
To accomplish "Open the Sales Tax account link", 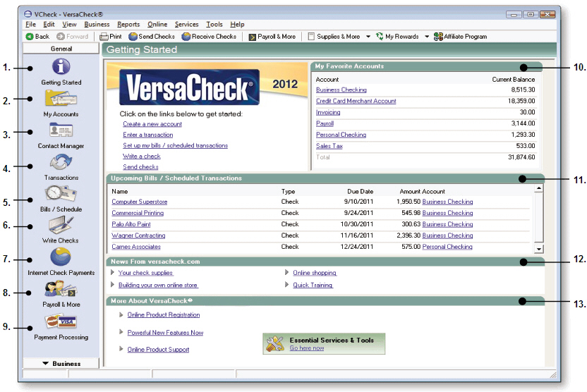I will point(329,146).
